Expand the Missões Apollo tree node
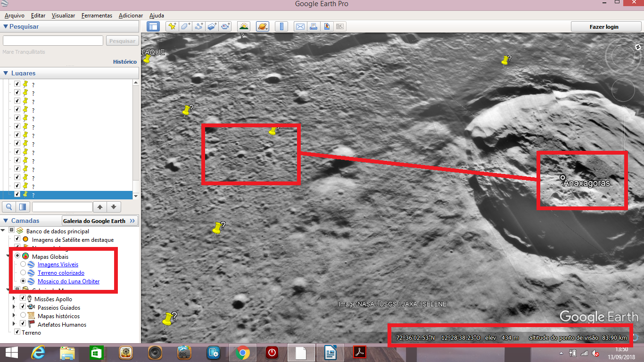Image resolution: width=644 pixels, height=362 pixels. click(14, 299)
